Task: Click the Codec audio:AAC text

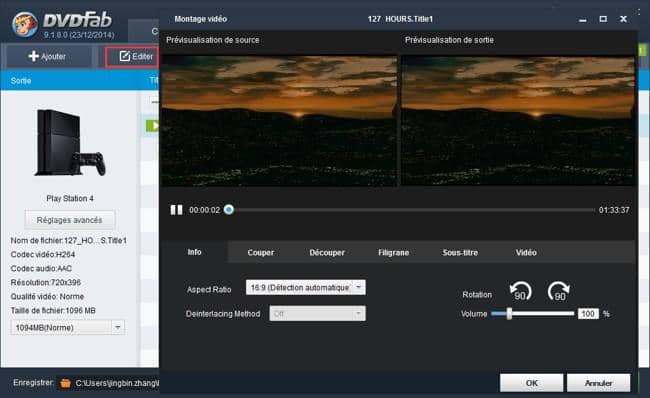Action: point(41,268)
